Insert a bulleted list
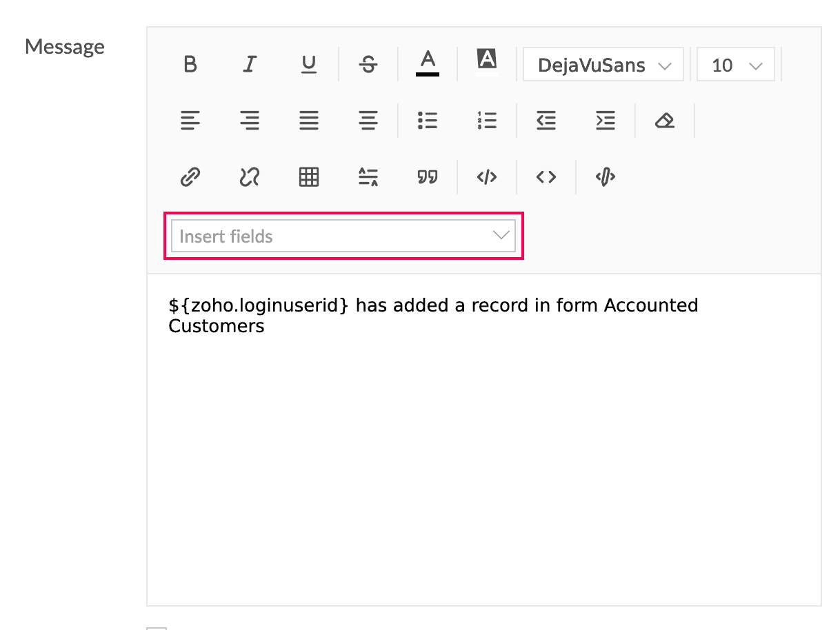The image size is (840, 630). pyautogui.click(x=428, y=121)
